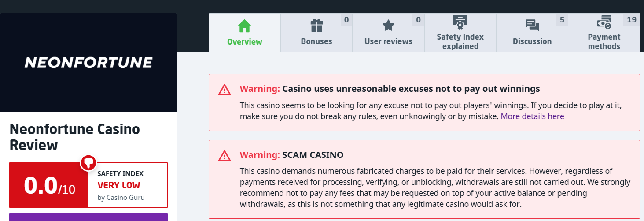This screenshot has height=221, width=644.
Task: Switch to the User reviews tab
Action: 388,41
